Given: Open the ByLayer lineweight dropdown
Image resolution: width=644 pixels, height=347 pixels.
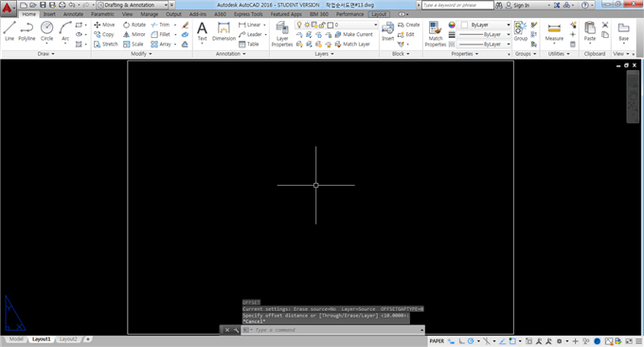Looking at the screenshot, I should coord(485,34).
